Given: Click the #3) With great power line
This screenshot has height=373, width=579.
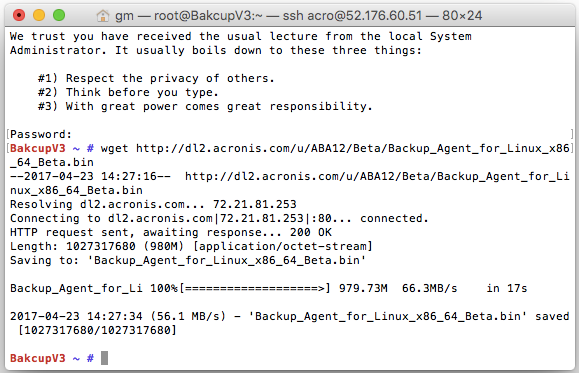Looking at the screenshot, I should point(205,106).
